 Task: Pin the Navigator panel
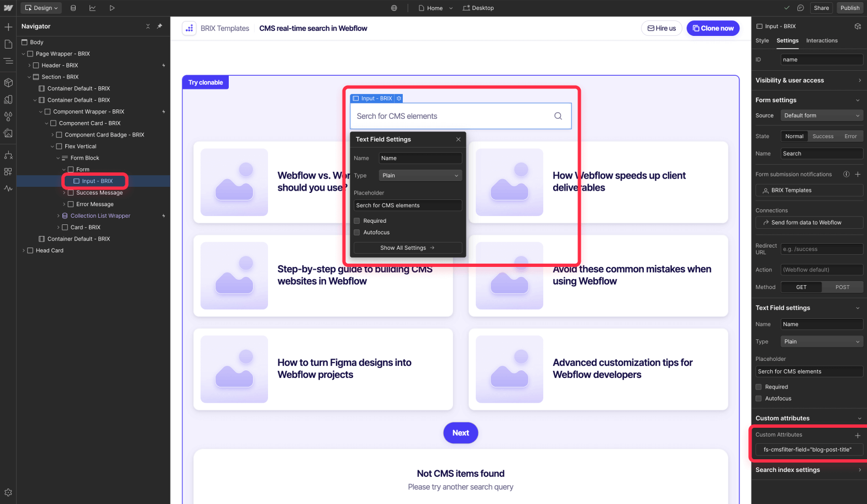(160, 26)
